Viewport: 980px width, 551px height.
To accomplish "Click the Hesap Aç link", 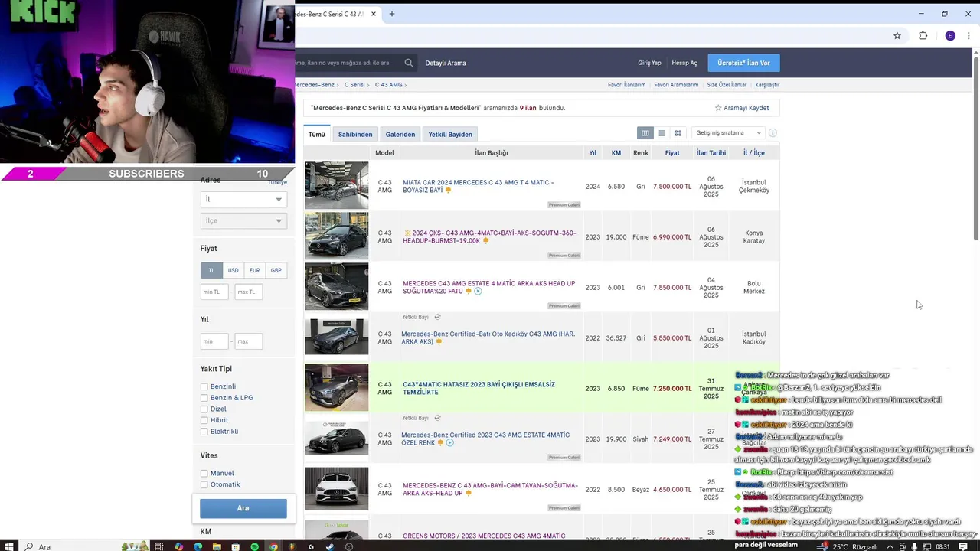I will coord(684,63).
